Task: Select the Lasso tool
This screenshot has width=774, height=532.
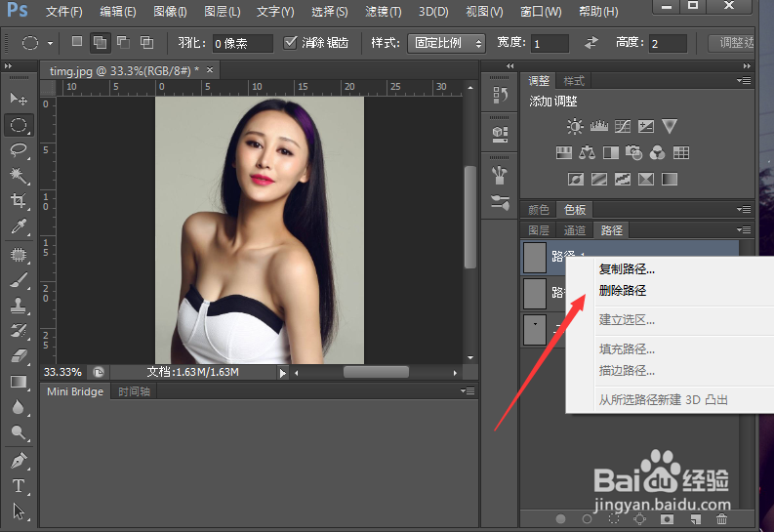Action: coord(19,150)
